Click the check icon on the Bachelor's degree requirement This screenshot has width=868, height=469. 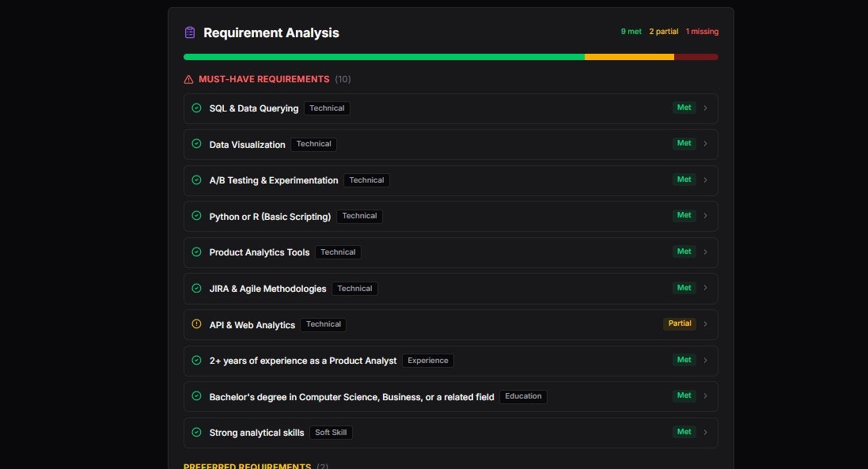pos(196,395)
